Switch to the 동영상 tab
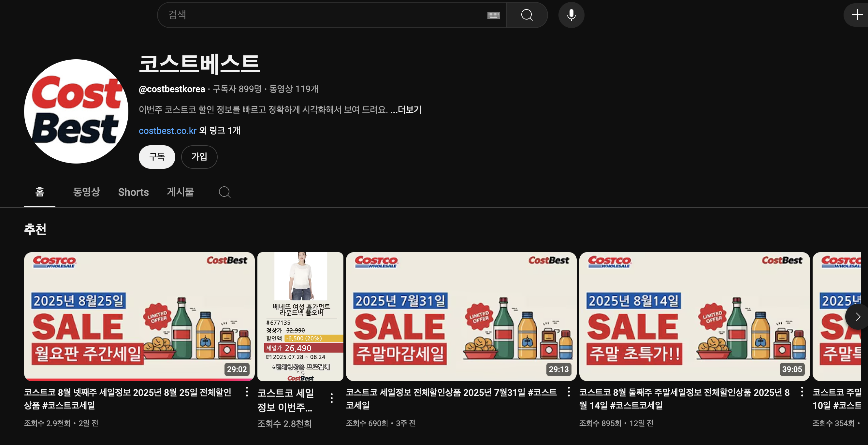Viewport: 868px width, 445px height. coord(87,192)
